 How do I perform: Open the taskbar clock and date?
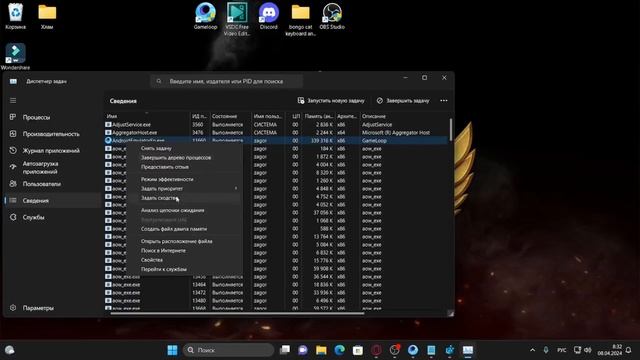click(x=610, y=350)
